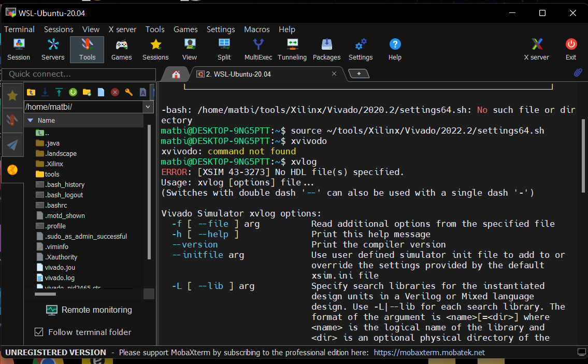Open the paperclip icon at the tab bar's right

click(578, 74)
